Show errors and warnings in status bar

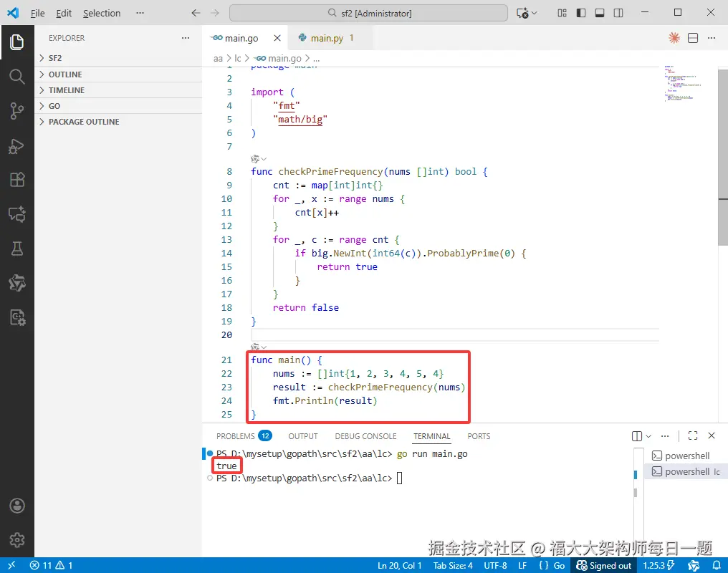pos(51,565)
